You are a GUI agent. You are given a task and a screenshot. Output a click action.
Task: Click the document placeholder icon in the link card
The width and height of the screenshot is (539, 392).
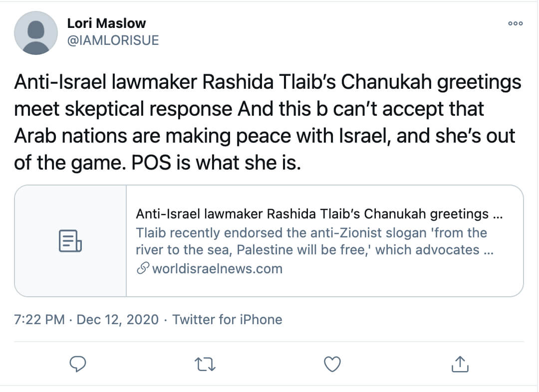(x=70, y=241)
